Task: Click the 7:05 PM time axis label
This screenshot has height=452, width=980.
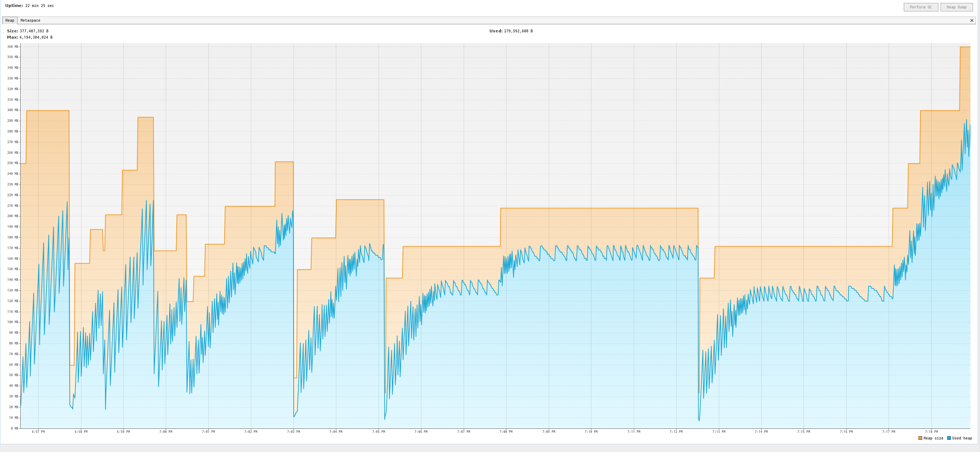Action: pyautogui.click(x=379, y=432)
